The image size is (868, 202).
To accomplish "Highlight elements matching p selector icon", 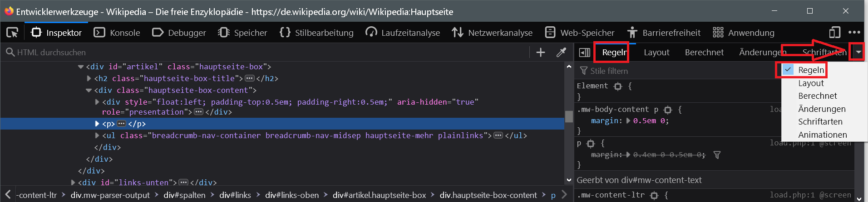I will click(x=591, y=144).
